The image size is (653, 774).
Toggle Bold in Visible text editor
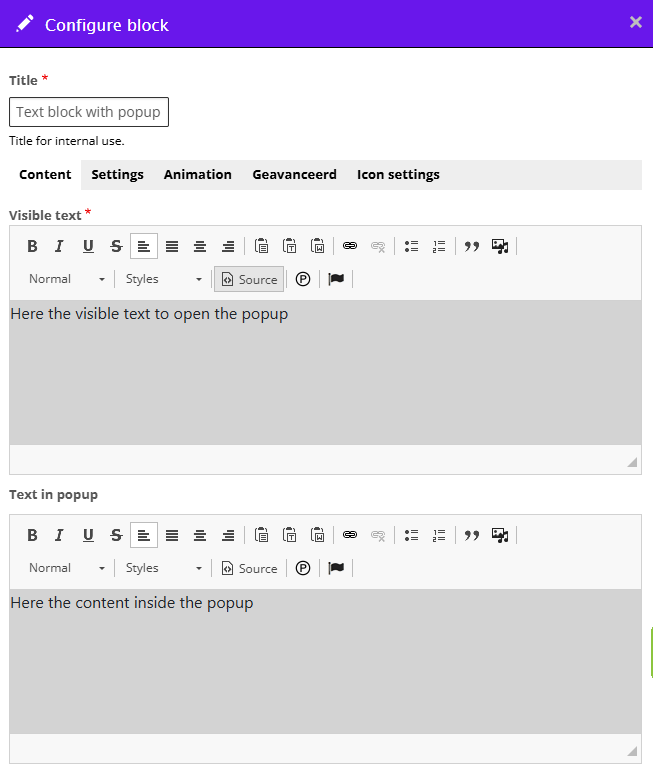coord(32,246)
